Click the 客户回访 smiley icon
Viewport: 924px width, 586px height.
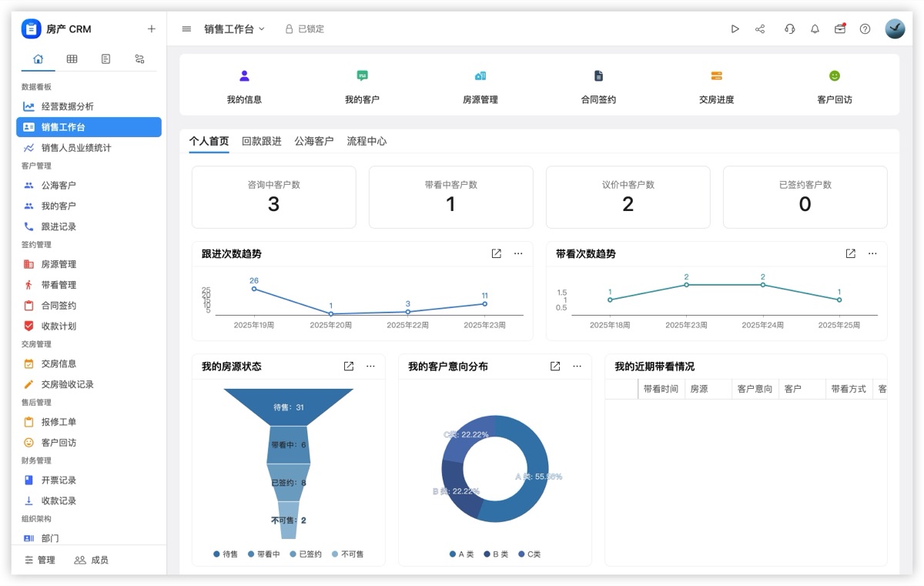[835, 75]
